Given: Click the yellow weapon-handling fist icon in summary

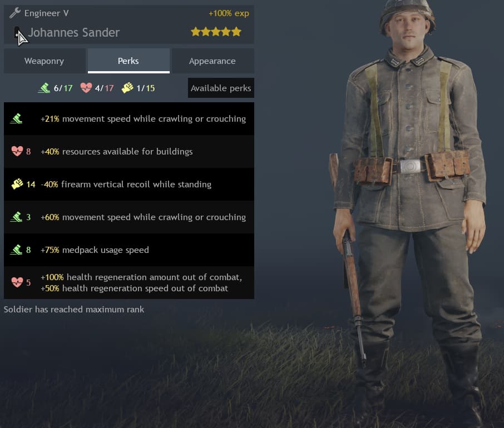Looking at the screenshot, I should click(127, 88).
